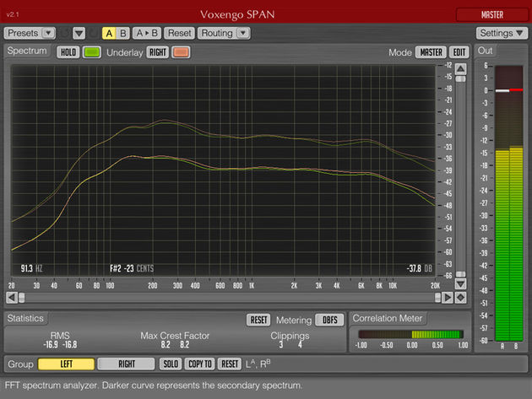Click the Clippings count values

(x=290, y=345)
